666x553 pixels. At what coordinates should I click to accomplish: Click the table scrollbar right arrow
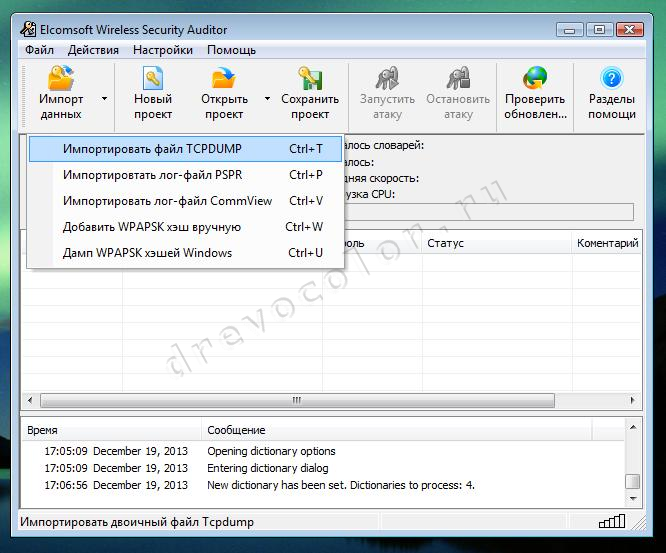pos(632,400)
